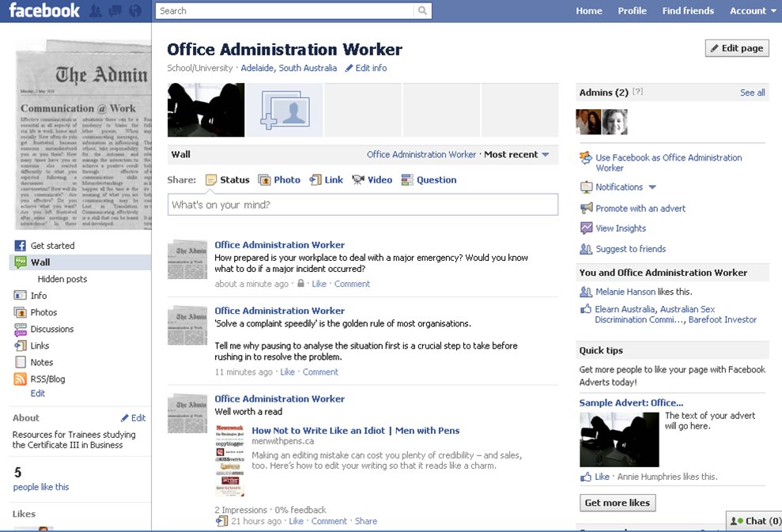
Task: Click the Question share icon
Action: coord(407,180)
